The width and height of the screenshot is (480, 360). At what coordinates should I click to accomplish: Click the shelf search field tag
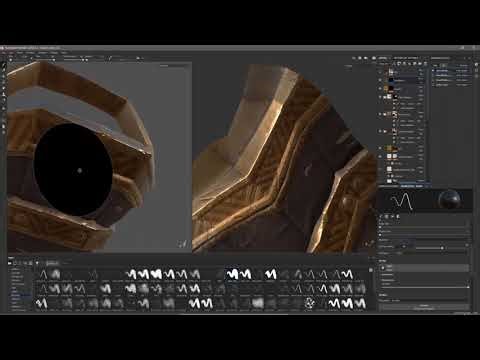52,263
